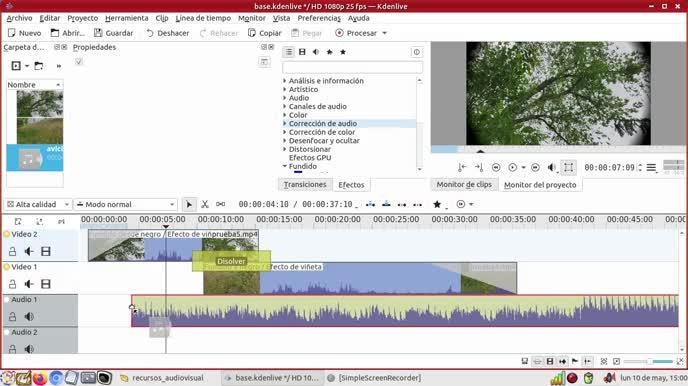Open the monitor hamburger options menu
688x386 pixels.
click(651, 168)
